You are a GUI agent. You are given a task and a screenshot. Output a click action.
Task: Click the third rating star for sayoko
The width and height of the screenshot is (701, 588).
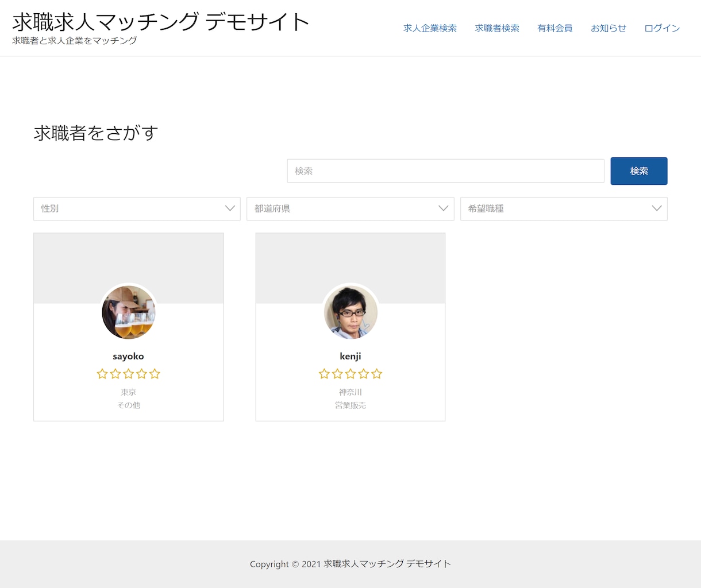[129, 374]
